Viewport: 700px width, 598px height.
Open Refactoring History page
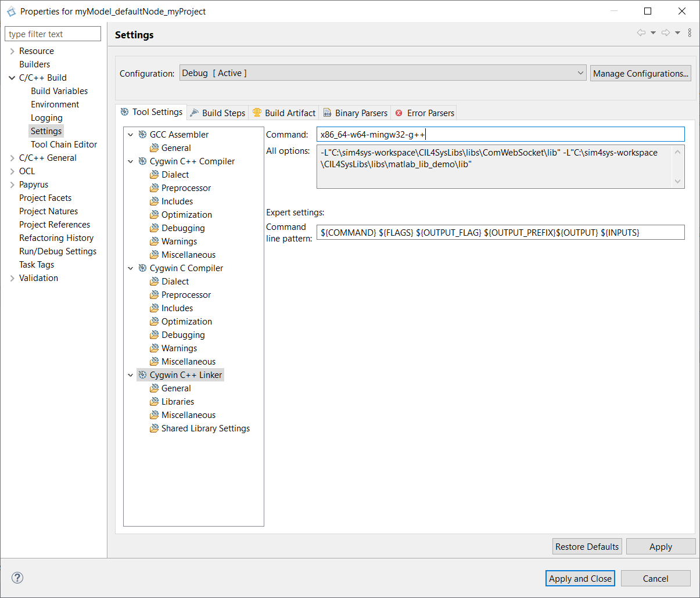pyautogui.click(x=56, y=238)
